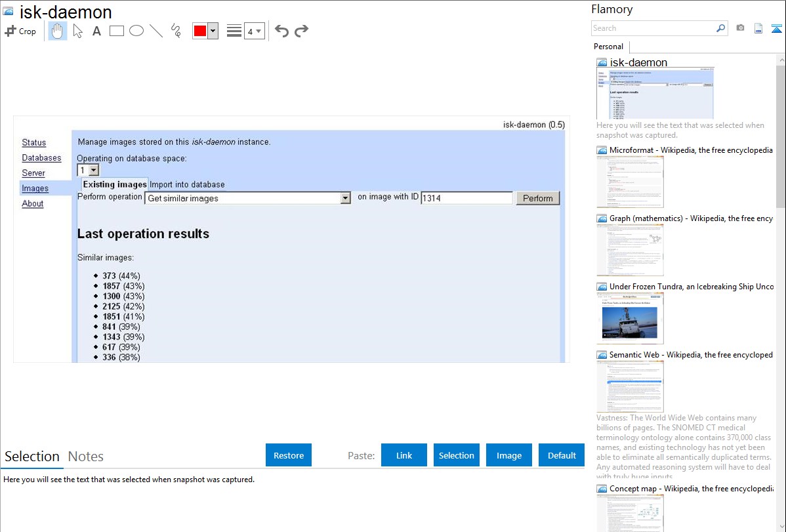The image size is (786, 532).
Task: Select the freehand scribble tool
Action: [176, 31]
